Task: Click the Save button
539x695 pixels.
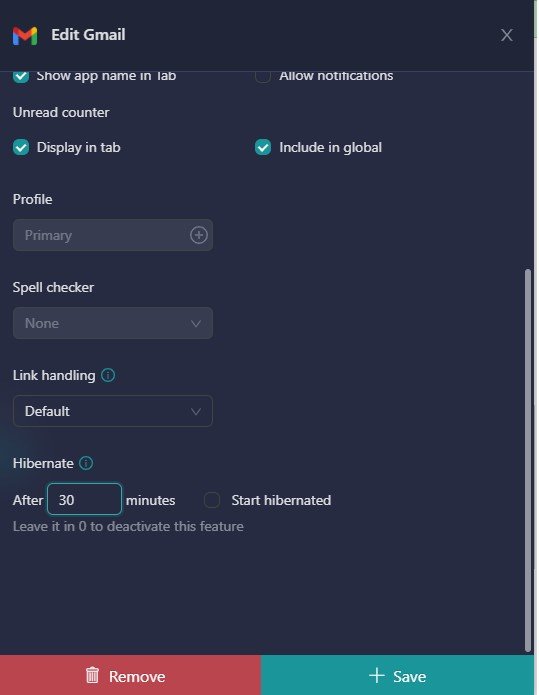Action: [x=398, y=675]
